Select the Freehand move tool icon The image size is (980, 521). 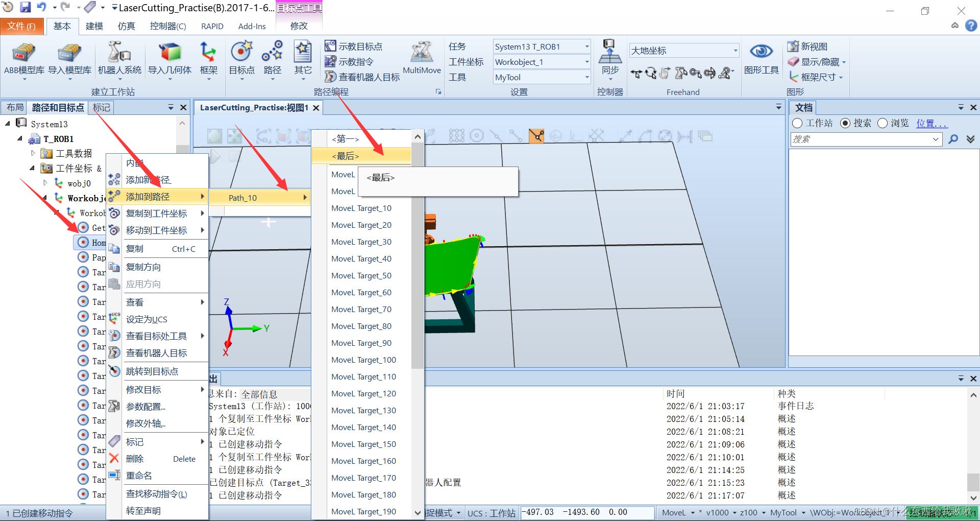636,74
